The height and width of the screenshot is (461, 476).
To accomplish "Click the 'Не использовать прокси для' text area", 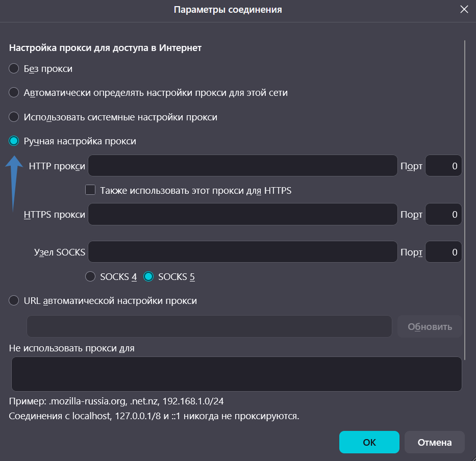I will point(236,374).
